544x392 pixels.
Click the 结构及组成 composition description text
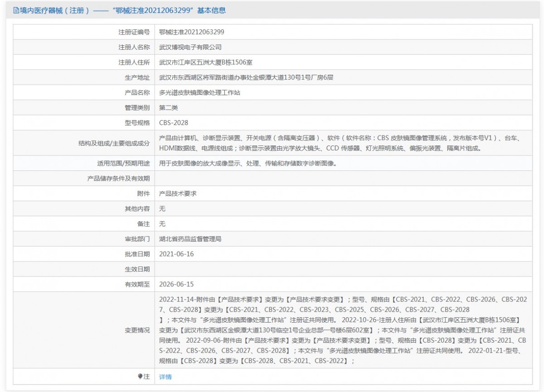point(340,143)
